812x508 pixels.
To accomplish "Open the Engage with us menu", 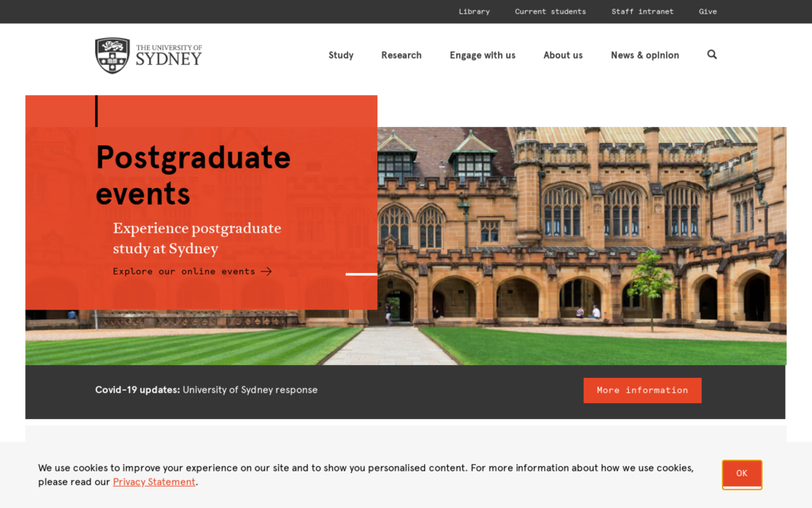I will pos(482,55).
